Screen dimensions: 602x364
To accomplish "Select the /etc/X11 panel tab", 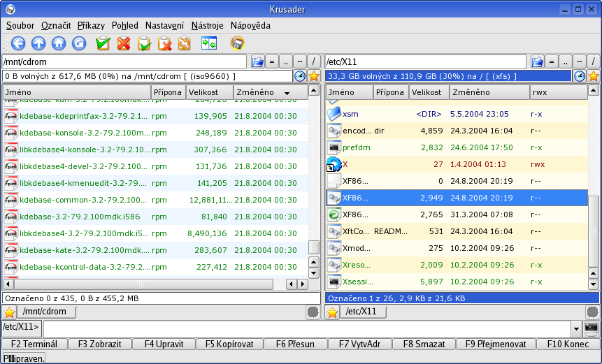I will (364, 312).
